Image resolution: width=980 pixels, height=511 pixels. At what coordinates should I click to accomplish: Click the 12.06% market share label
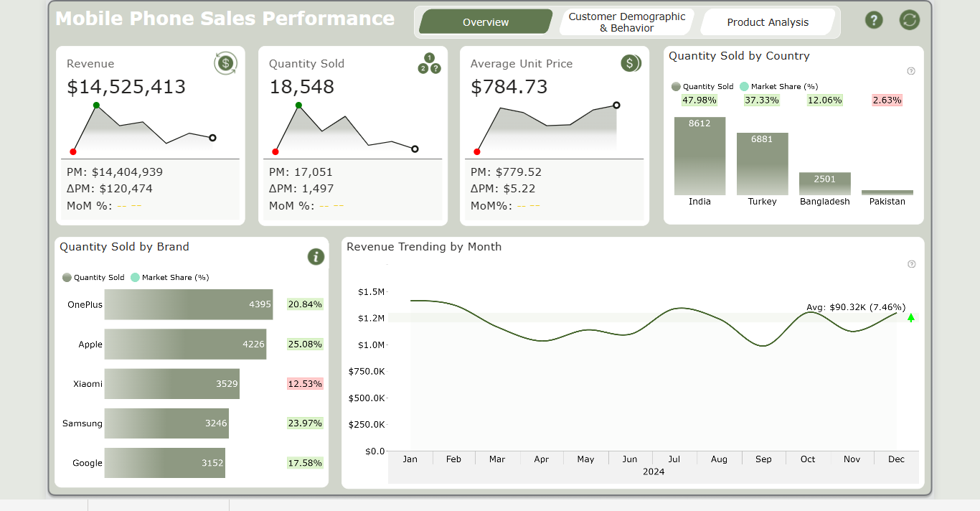tap(824, 100)
